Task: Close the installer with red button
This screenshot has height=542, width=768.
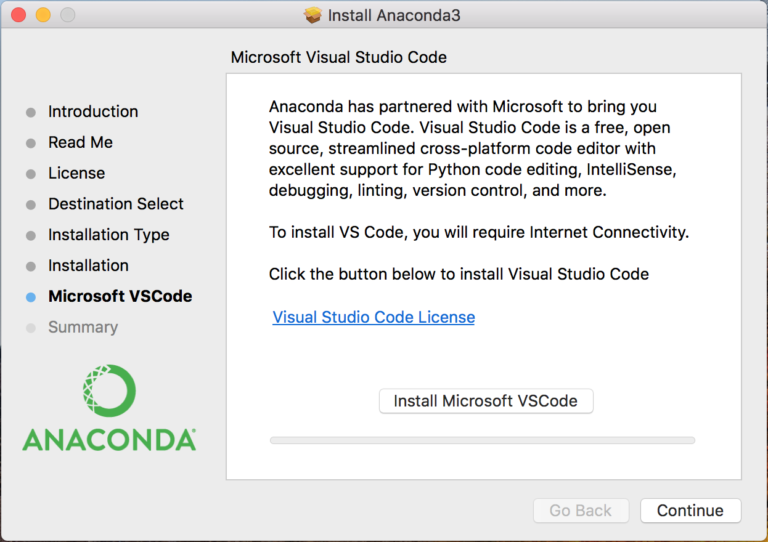Action: (19, 15)
